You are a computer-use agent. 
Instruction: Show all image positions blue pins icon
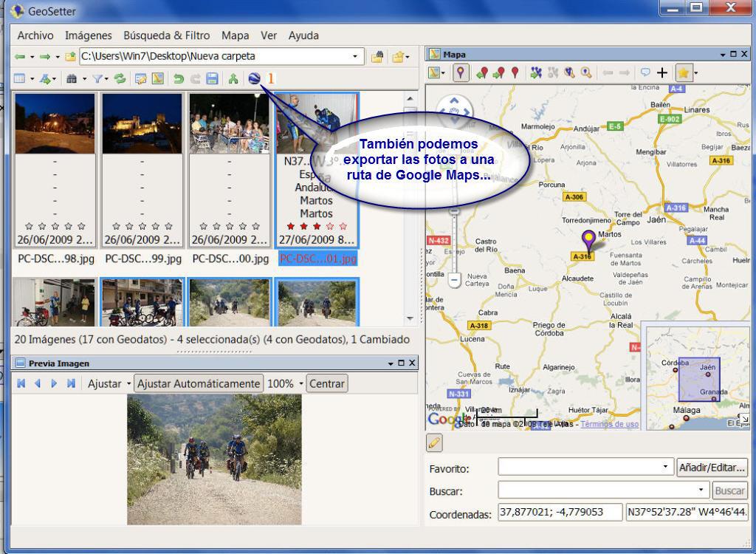tap(536, 73)
